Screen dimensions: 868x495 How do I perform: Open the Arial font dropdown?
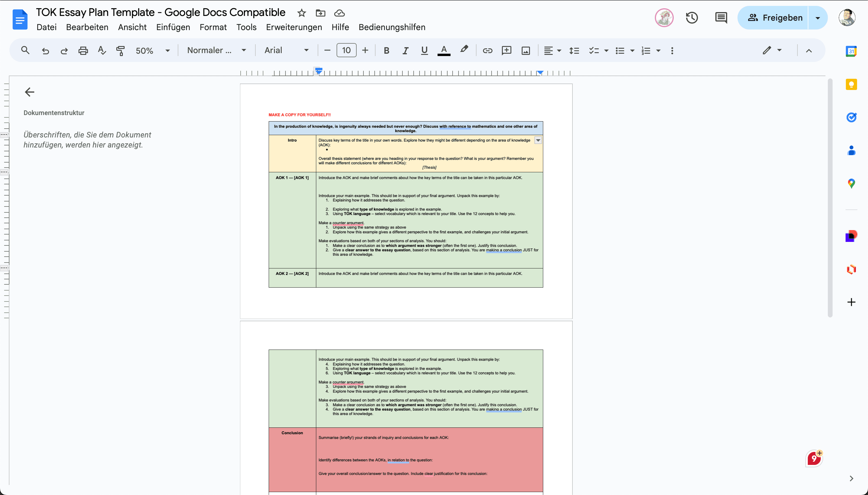point(286,50)
